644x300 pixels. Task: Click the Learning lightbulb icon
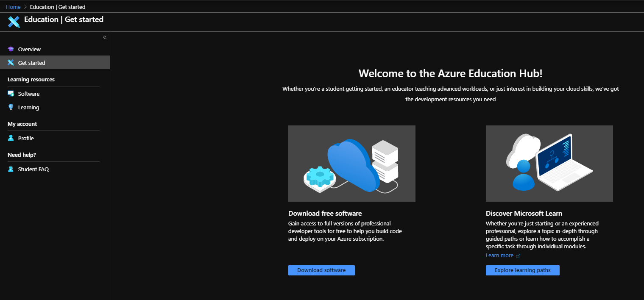click(x=11, y=107)
